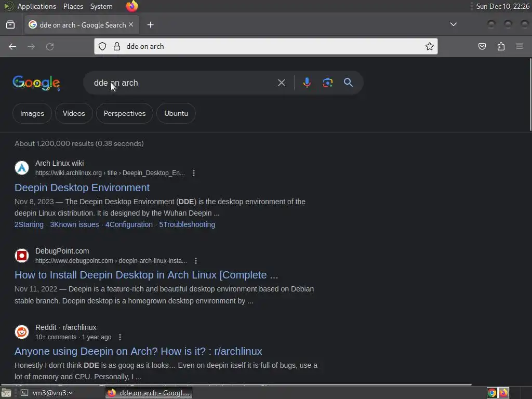The image size is (532, 399).
Task: Save page to Pocket
Action: coord(482,46)
